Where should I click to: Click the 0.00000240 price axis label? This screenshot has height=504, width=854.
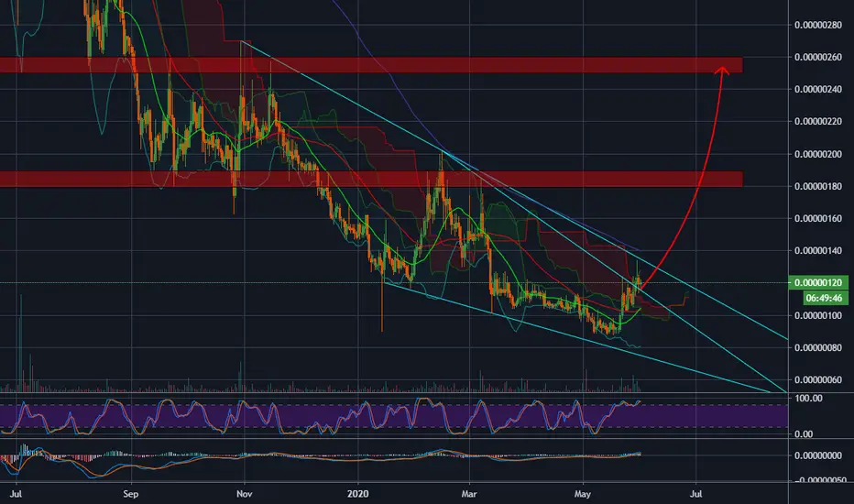(x=817, y=89)
